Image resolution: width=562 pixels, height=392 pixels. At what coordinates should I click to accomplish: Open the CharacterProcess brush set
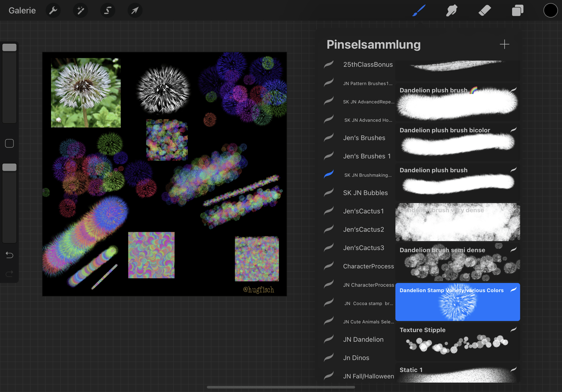pyautogui.click(x=359, y=266)
